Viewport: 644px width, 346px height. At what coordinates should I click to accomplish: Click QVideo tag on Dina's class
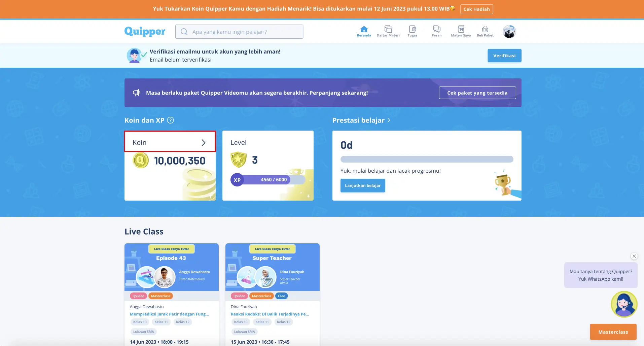(239, 296)
